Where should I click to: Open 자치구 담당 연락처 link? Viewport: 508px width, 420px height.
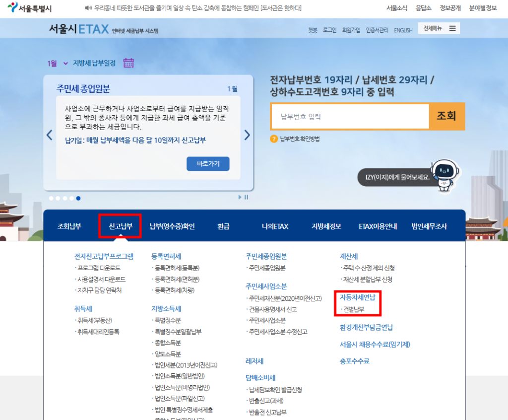click(x=99, y=290)
